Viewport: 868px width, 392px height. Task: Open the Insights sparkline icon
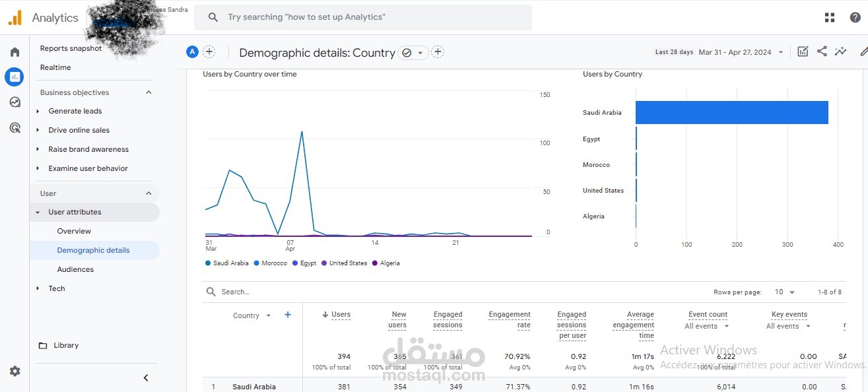840,51
